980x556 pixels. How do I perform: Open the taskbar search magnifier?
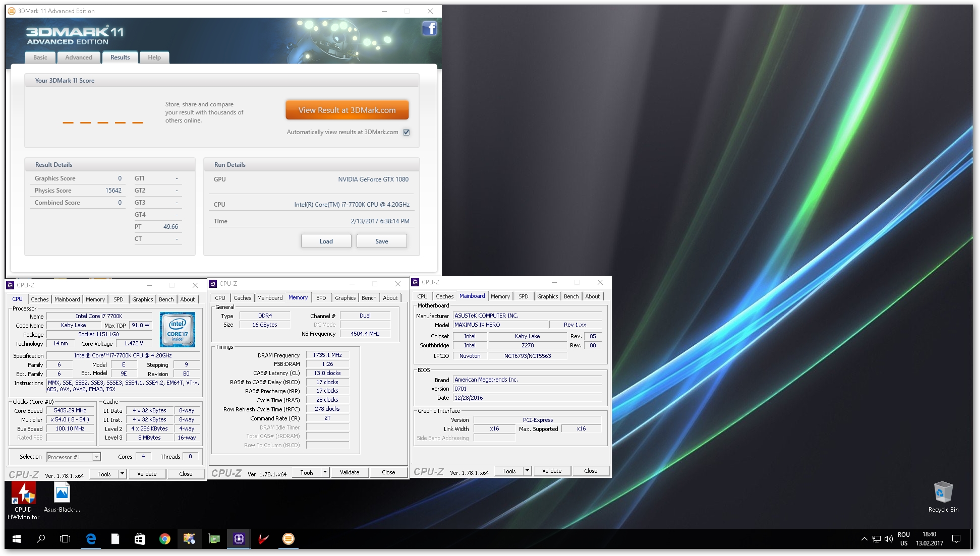coord(41,539)
